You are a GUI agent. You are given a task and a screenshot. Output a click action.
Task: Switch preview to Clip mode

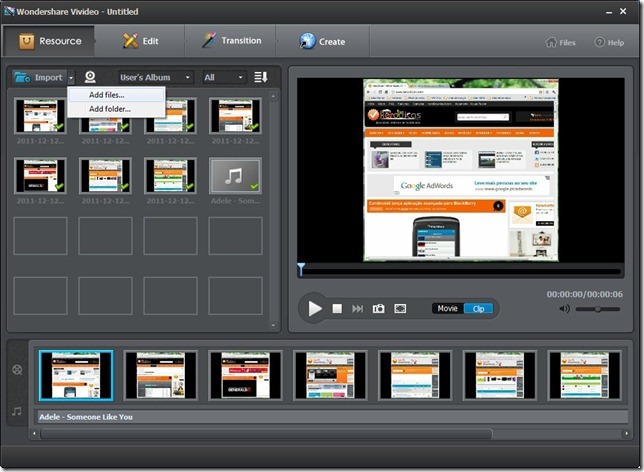point(478,309)
